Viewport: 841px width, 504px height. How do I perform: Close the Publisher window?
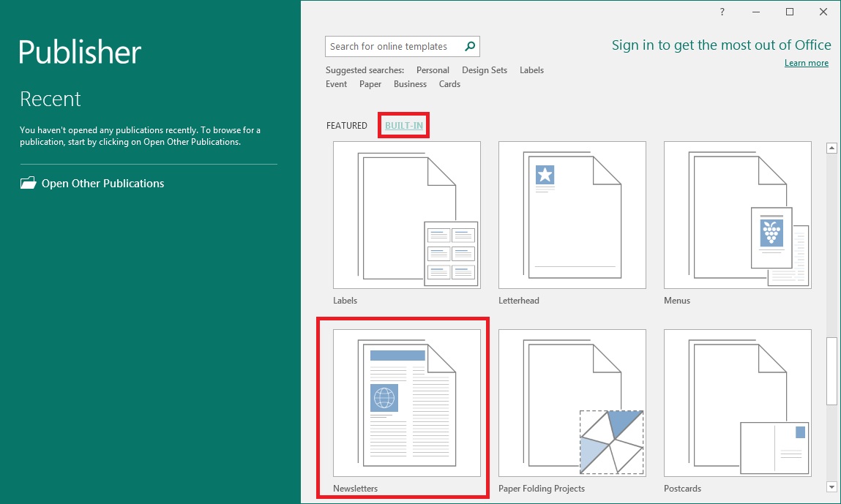coord(823,12)
